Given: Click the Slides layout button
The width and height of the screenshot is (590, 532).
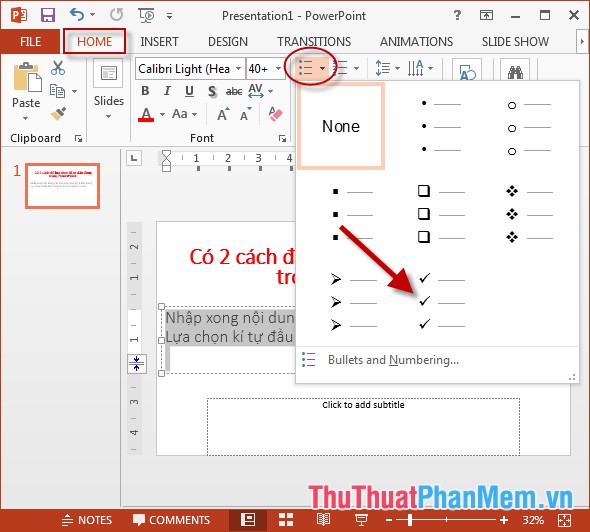Looking at the screenshot, I should pyautogui.click(x=108, y=89).
